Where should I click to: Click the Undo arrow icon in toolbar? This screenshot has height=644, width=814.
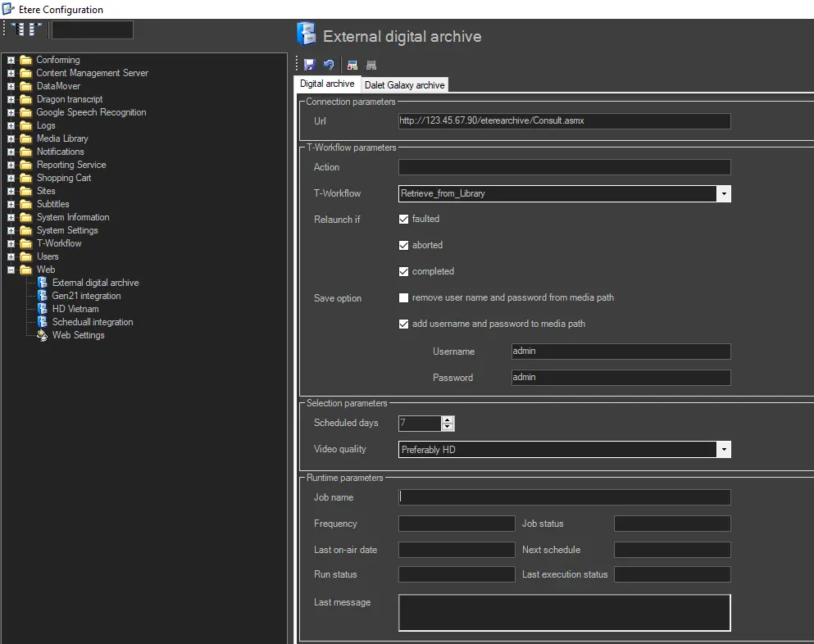click(x=329, y=65)
